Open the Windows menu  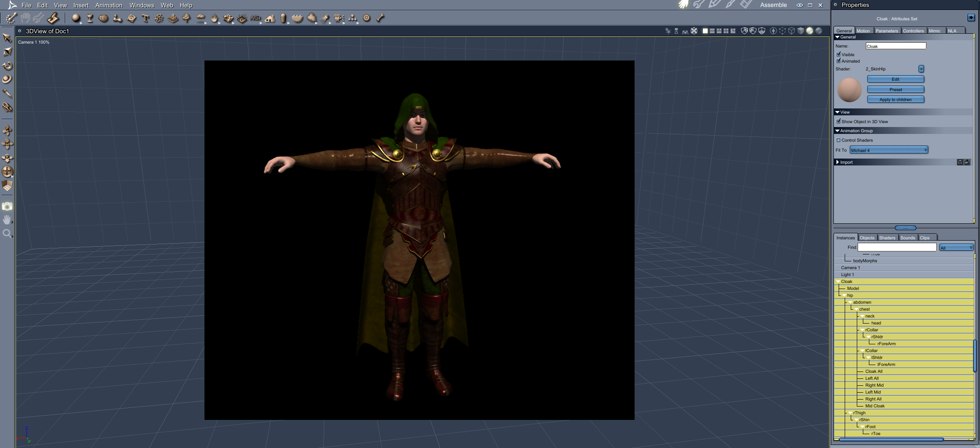pyautogui.click(x=142, y=5)
